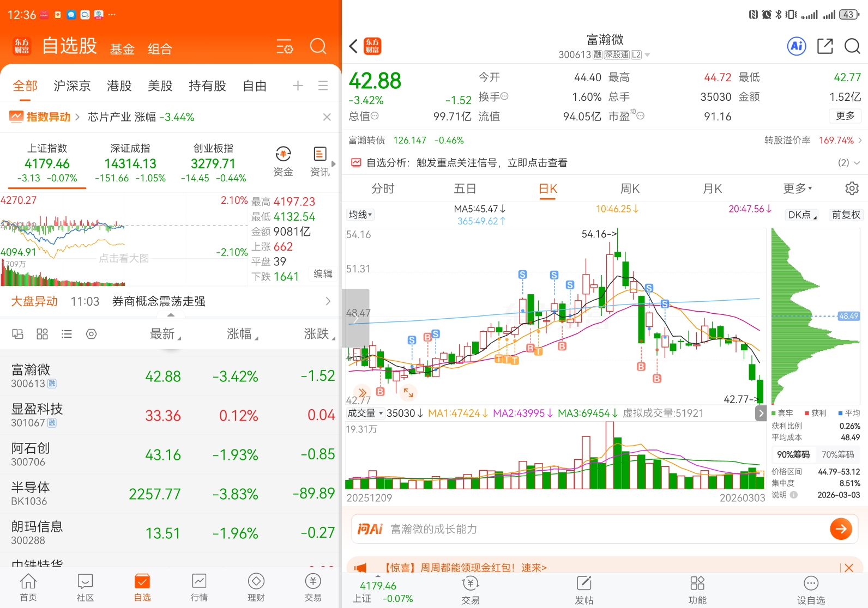The image size is (868, 608).
Task: Expand the 自选分析 signal list
Action: [849, 162]
